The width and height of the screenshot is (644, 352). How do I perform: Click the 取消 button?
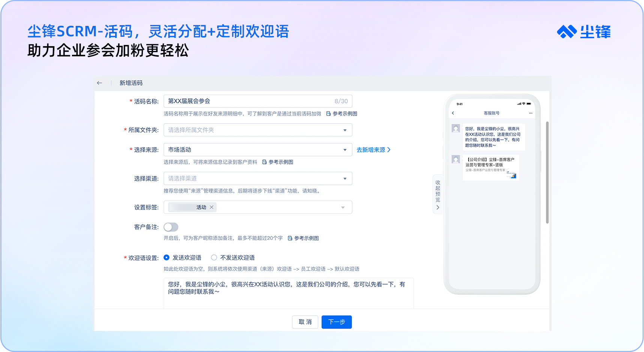coord(305,322)
